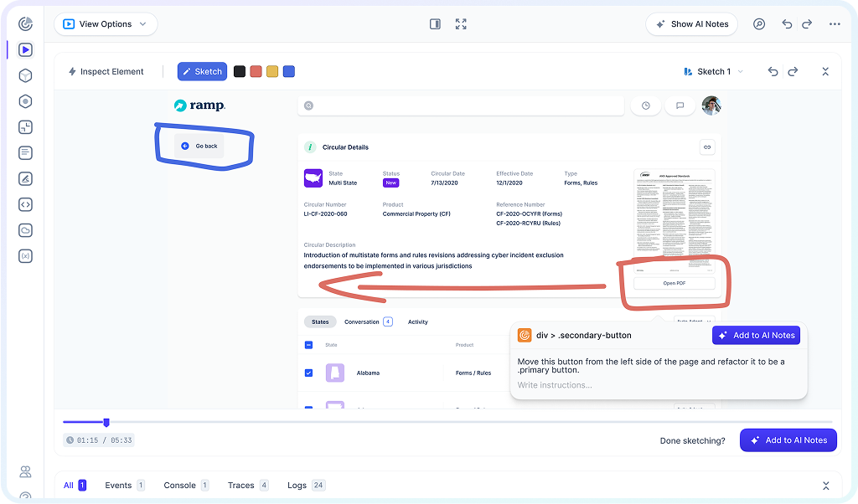
Task: Click the Write instructions input field
Action: (587, 385)
